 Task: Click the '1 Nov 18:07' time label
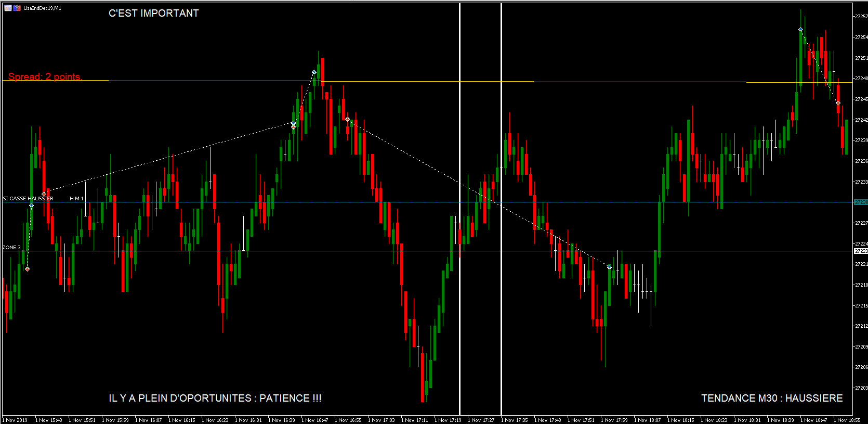[x=648, y=420]
